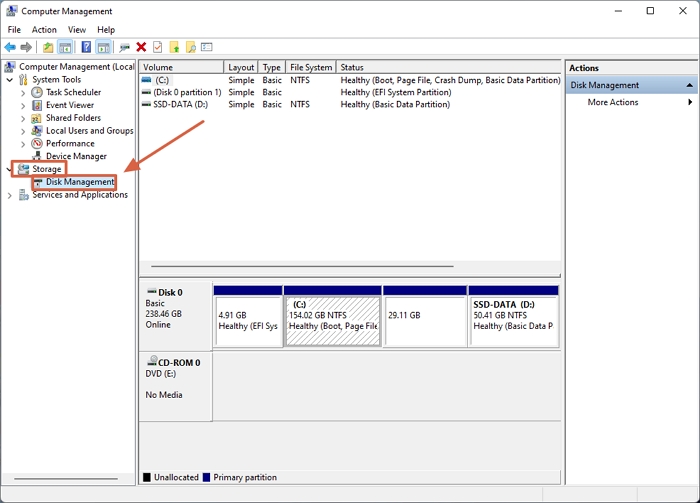Image resolution: width=700 pixels, height=503 pixels.
Task: Open the Help menu
Action: pyautogui.click(x=106, y=30)
